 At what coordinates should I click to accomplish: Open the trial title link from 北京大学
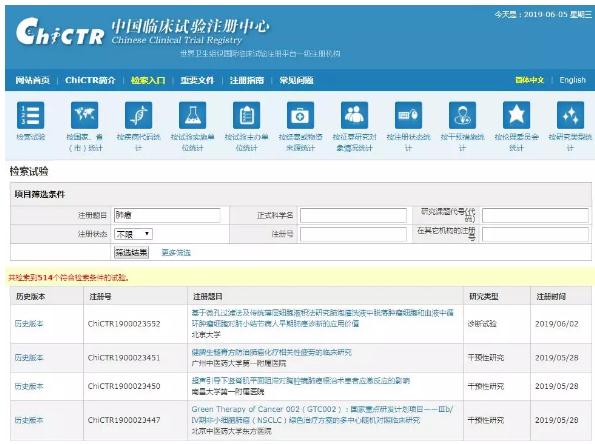323,318
